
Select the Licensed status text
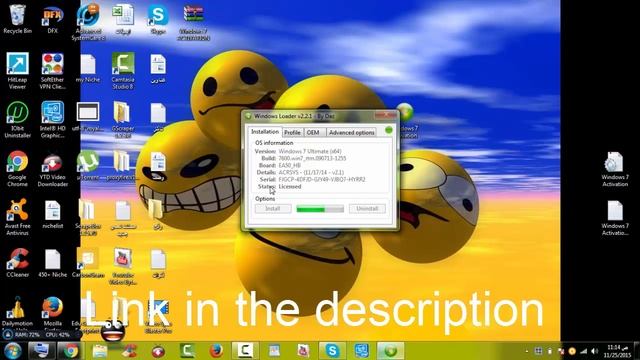[290, 187]
